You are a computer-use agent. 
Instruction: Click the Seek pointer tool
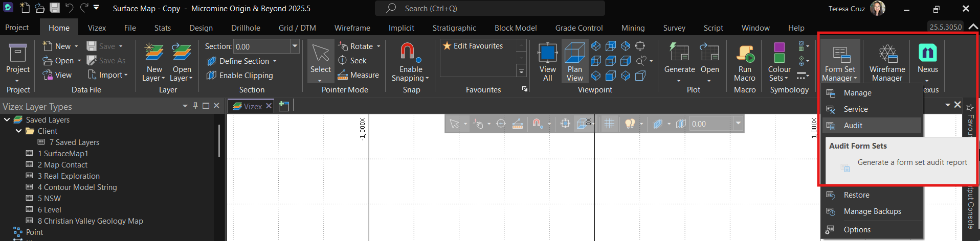pyautogui.click(x=352, y=61)
